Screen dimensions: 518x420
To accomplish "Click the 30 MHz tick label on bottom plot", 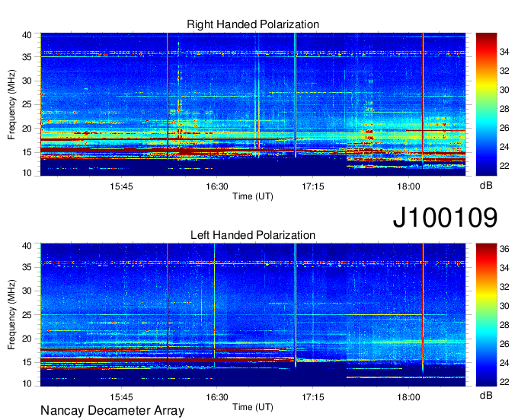I will (27, 291).
